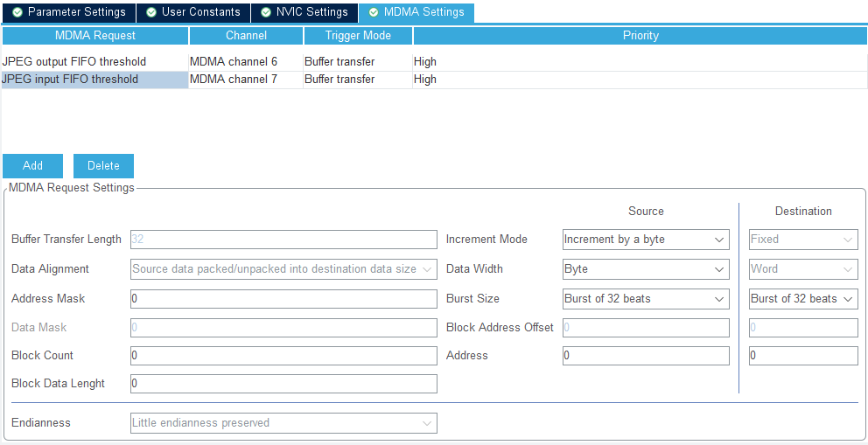
Task: Click the Destination Address input field
Action: tap(803, 356)
